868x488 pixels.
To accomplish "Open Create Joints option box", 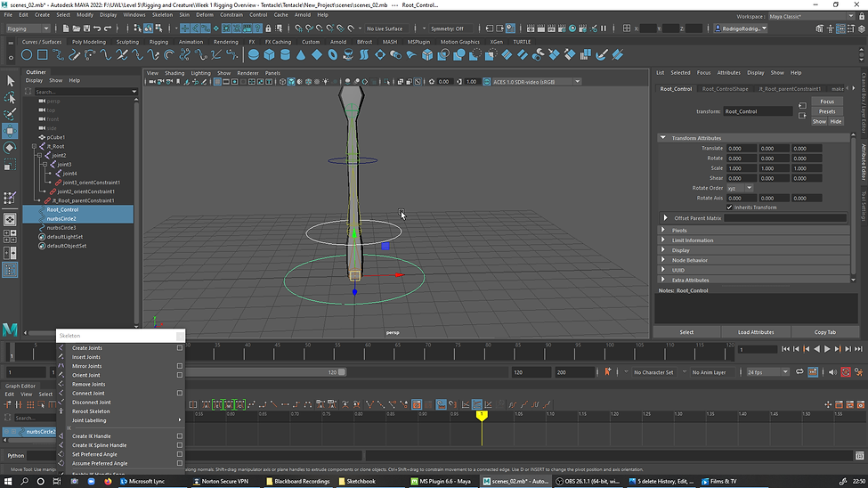I will [x=179, y=348].
